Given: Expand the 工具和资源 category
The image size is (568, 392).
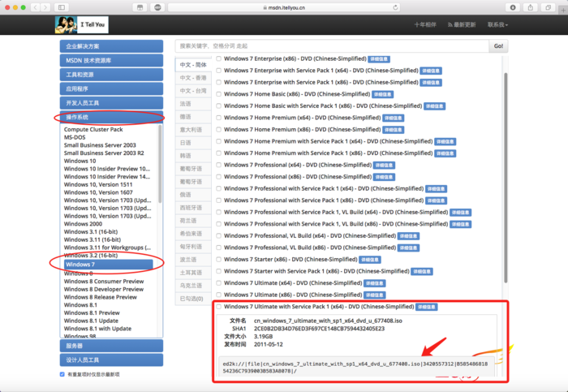Looking at the screenshot, I should (112, 75).
